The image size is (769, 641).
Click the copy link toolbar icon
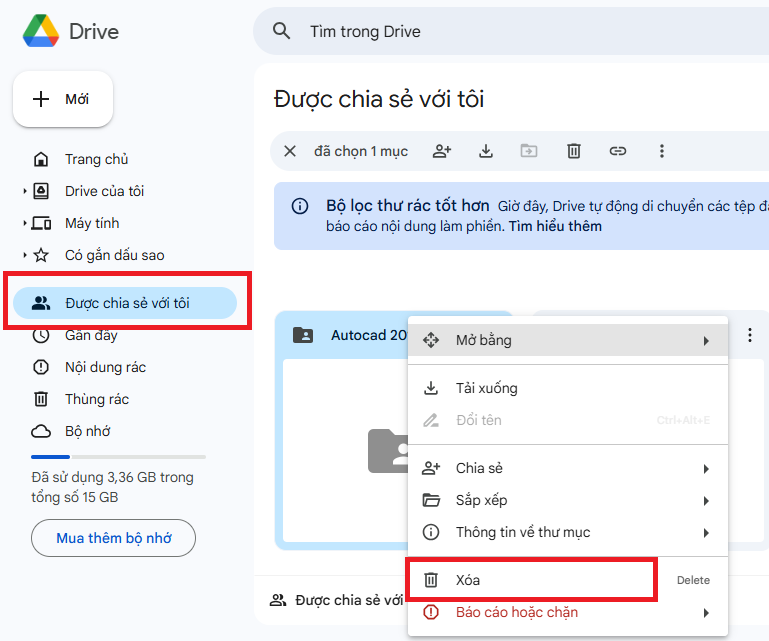[x=617, y=151]
